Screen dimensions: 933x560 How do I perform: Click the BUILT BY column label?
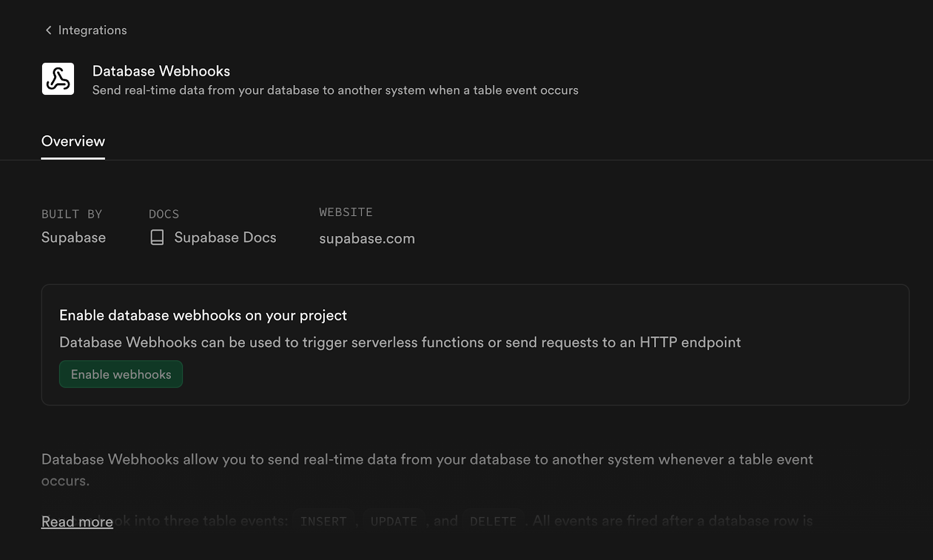[72, 214]
